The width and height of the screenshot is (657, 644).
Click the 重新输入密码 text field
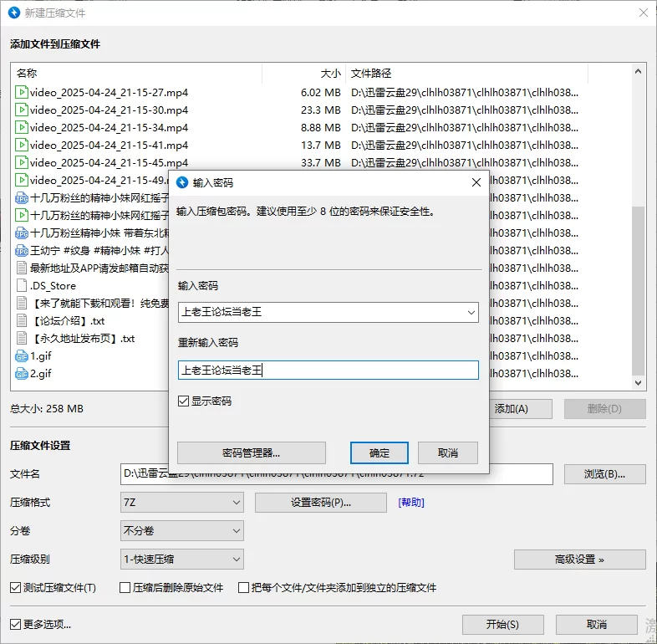coord(328,371)
